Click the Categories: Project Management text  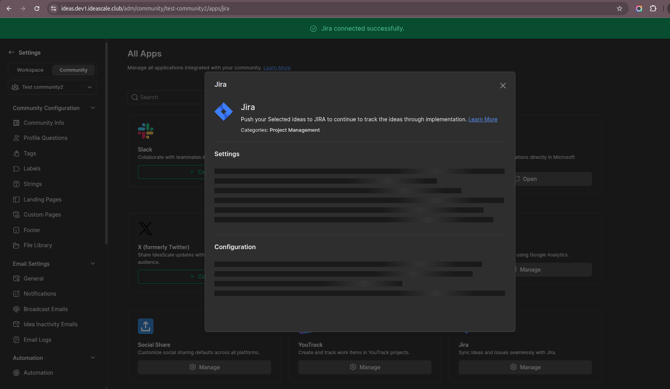click(280, 130)
